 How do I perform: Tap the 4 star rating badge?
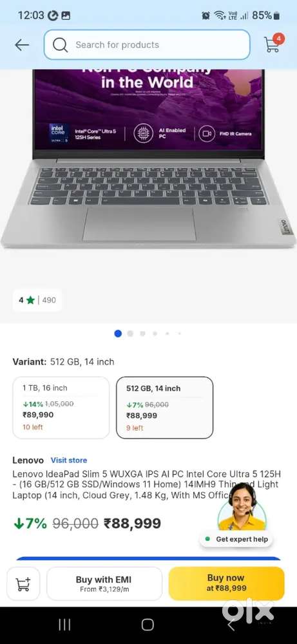coord(37,300)
